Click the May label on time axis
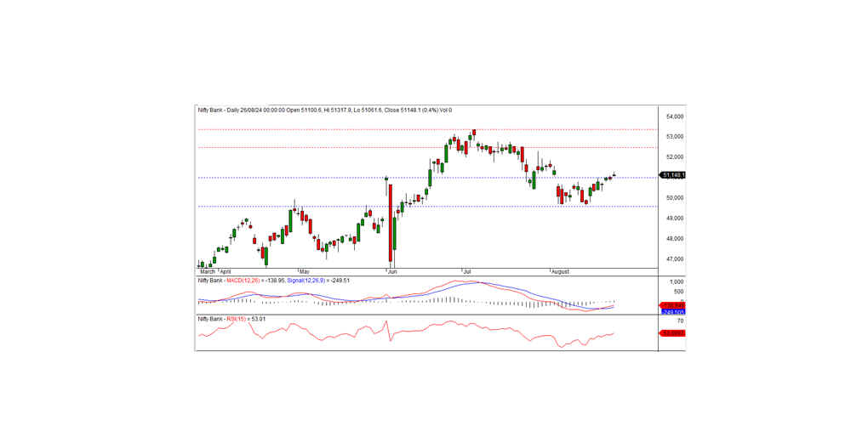Viewport: 868px width, 443px height. point(303,272)
